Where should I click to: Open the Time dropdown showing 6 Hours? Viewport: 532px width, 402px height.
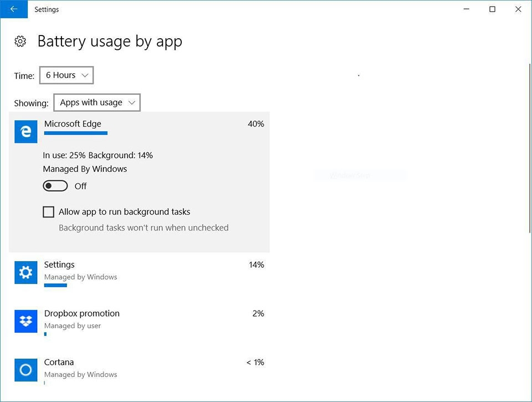click(x=66, y=75)
